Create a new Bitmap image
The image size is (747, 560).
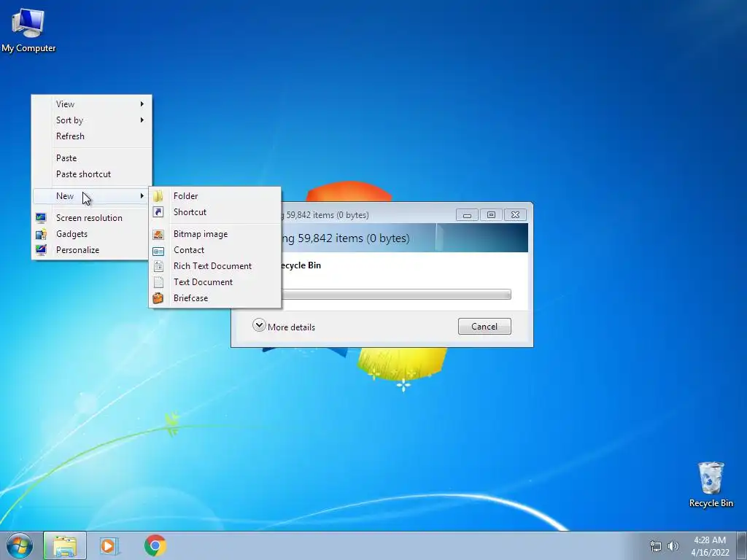point(215,234)
